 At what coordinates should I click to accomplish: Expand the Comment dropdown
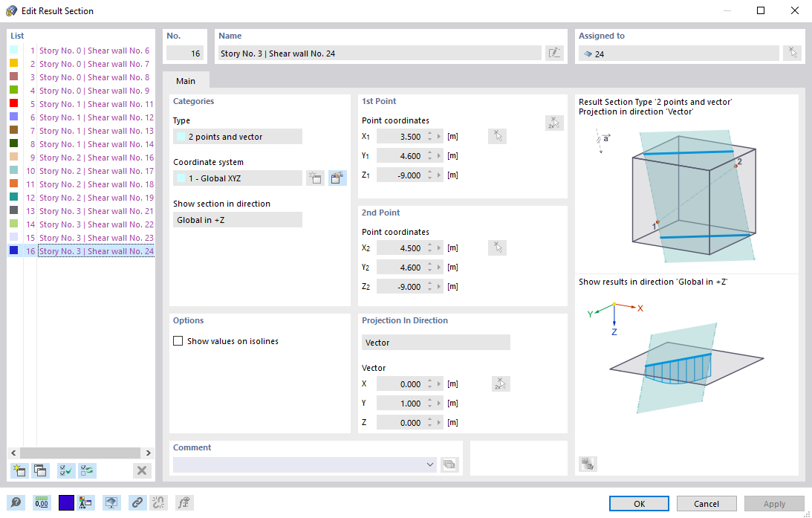(x=429, y=464)
